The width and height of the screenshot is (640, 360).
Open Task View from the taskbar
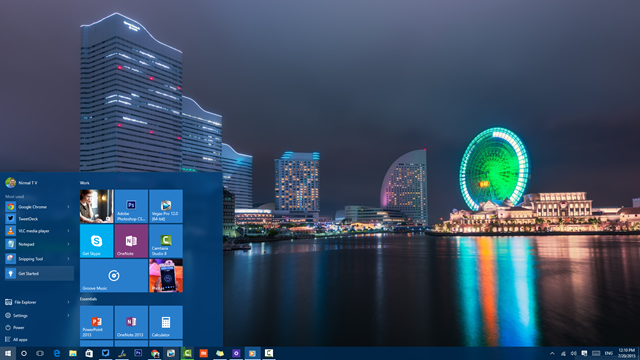tap(40, 353)
